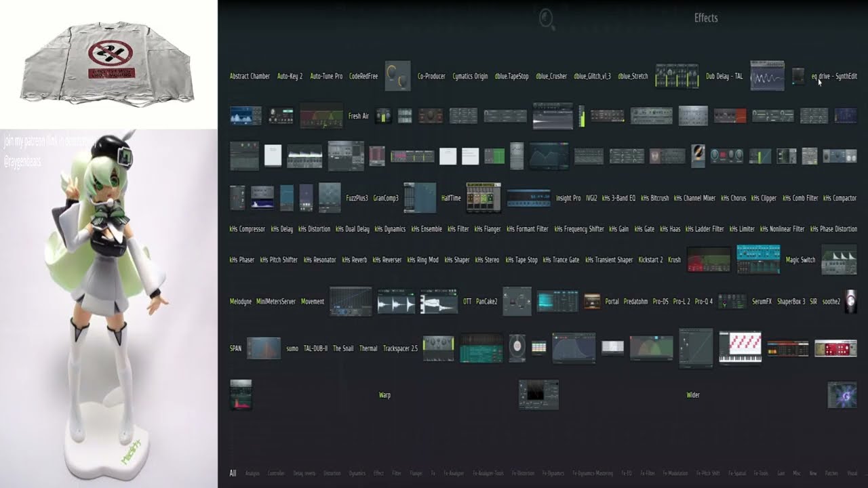Open the thumbnail between Pro-Q 4 and SerumFX
The height and width of the screenshot is (488, 868).
click(732, 301)
